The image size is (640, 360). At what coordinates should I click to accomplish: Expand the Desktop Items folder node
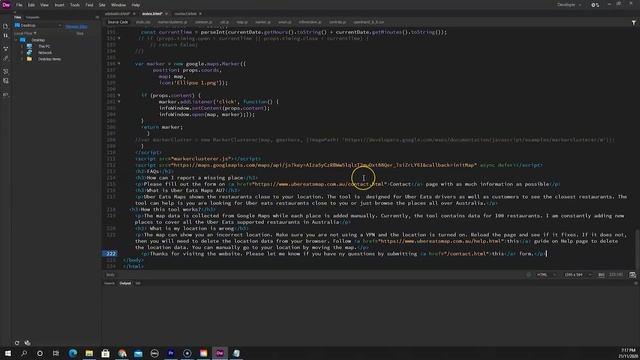pos(22,59)
